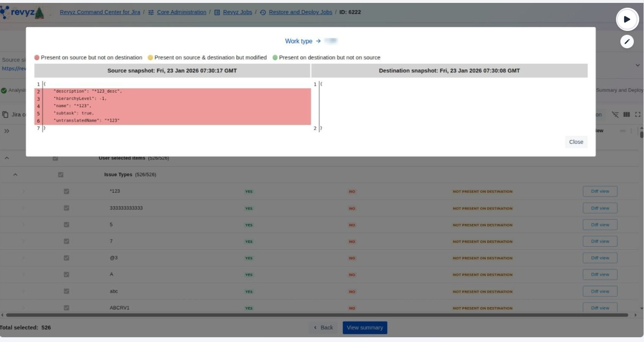Screen dimensions: 644x342
Task: Click the View summary button
Action: click(364, 328)
